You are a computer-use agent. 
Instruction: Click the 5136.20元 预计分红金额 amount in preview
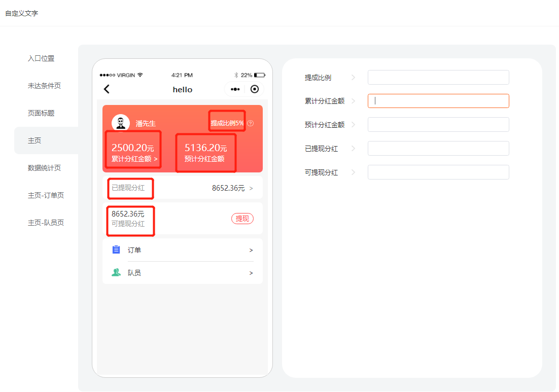tap(206, 148)
